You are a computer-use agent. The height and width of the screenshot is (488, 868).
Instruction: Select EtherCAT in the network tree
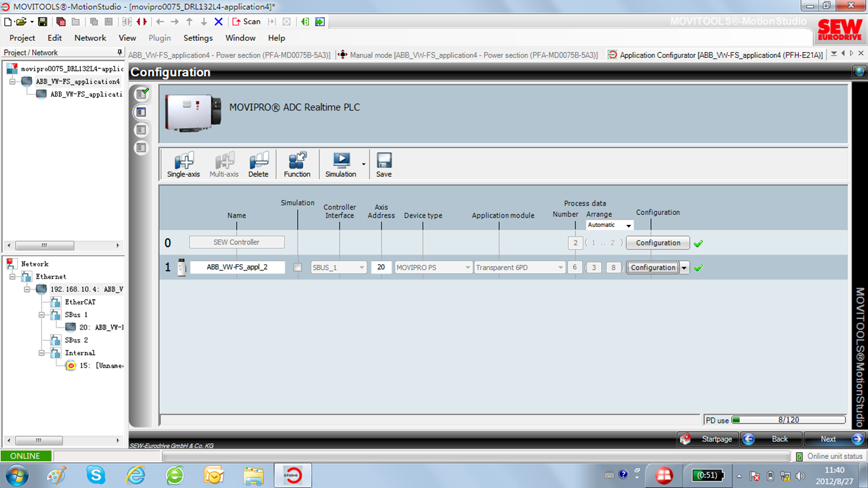coord(80,302)
